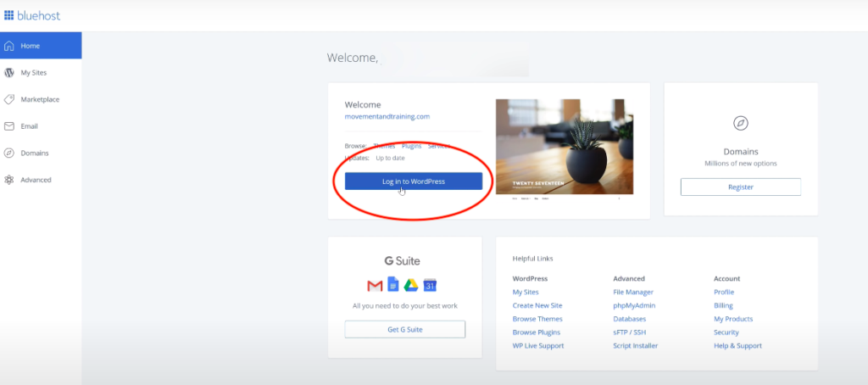This screenshot has width=868, height=385.
Task: Open the Profile account link
Action: click(x=724, y=292)
